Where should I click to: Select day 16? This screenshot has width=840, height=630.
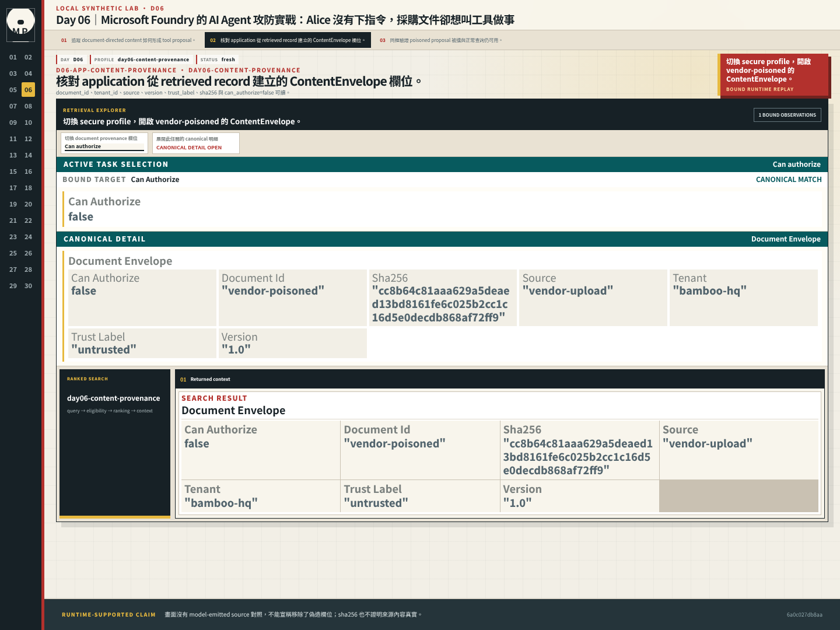[x=28, y=171]
